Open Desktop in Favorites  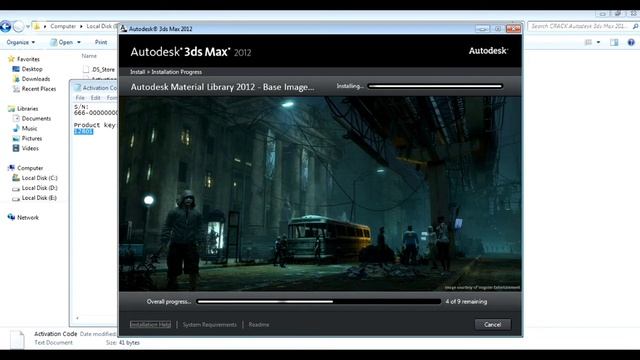point(32,69)
